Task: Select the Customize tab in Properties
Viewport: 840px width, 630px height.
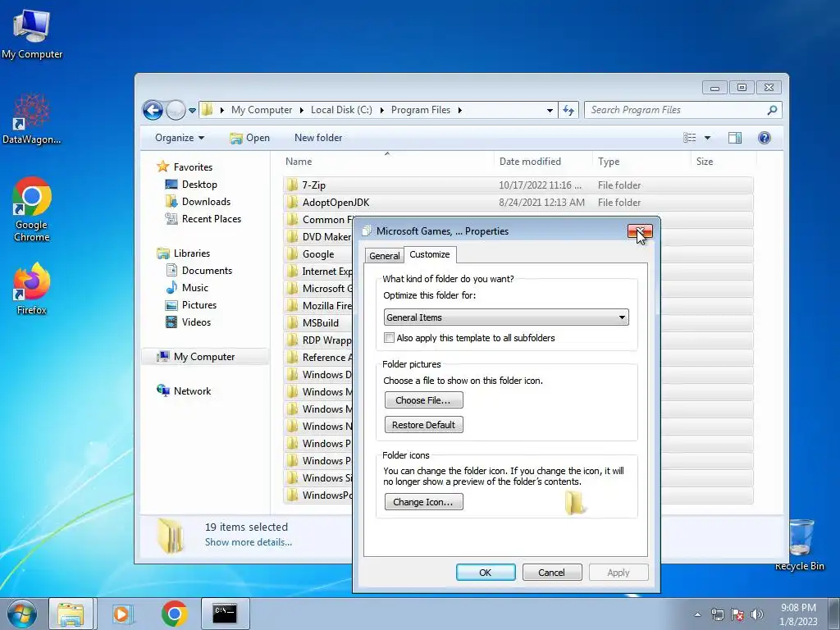Action: point(430,254)
